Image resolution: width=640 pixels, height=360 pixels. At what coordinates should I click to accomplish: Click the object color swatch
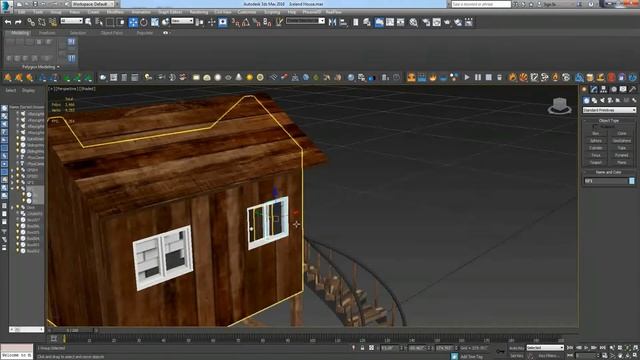632,181
